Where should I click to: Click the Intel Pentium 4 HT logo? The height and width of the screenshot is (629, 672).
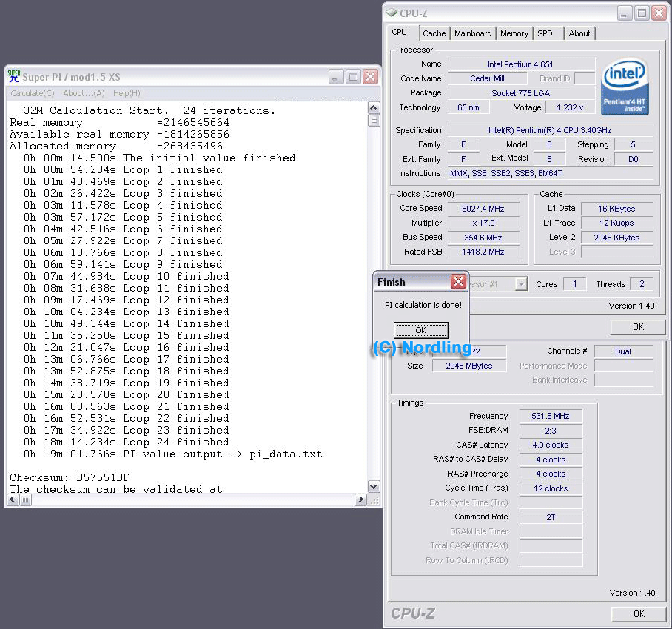[x=625, y=87]
